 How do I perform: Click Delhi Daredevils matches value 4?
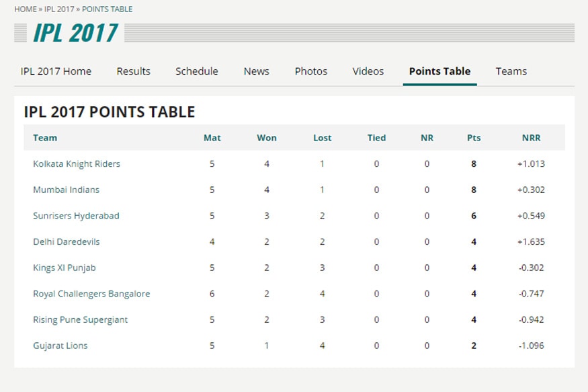[x=212, y=241]
